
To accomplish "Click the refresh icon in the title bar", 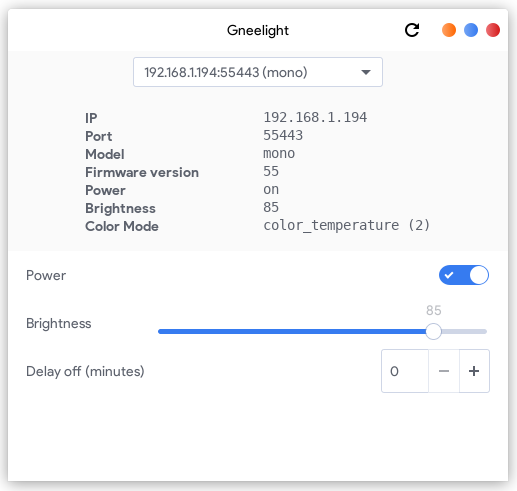I will (412, 30).
